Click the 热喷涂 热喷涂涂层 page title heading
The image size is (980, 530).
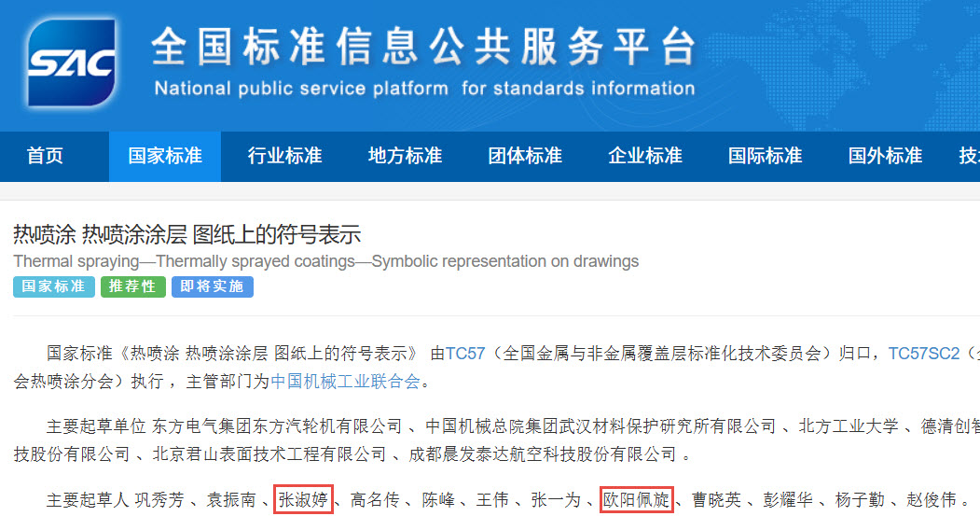pyautogui.click(x=186, y=234)
